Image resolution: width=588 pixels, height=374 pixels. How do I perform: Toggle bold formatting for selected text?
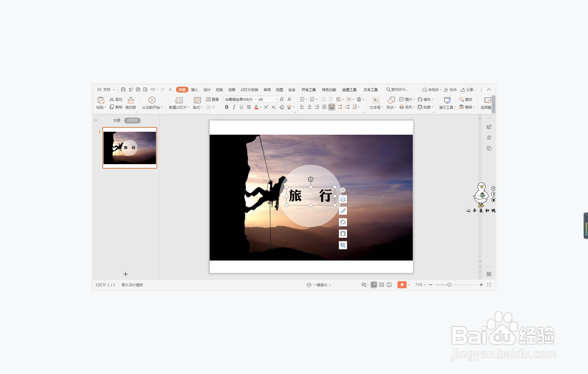(x=226, y=107)
